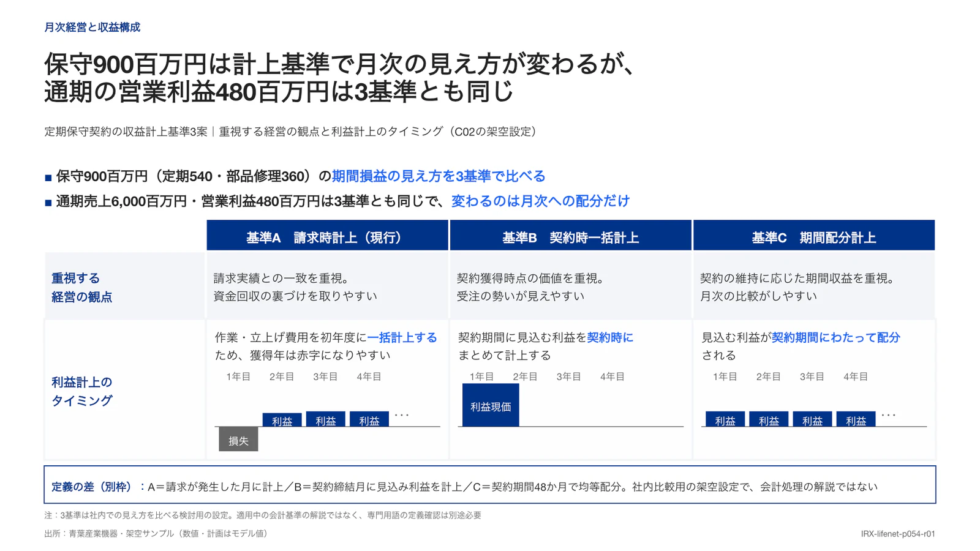Click the 2年目 label in chart A
This screenshot has width=980, height=551.
[282, 377]
